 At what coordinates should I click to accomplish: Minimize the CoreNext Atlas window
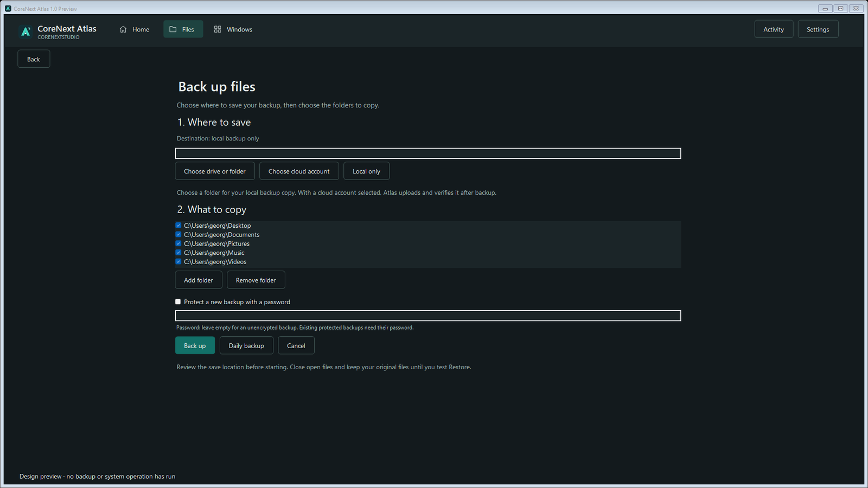pyautogui.click(x=825, y=9)
